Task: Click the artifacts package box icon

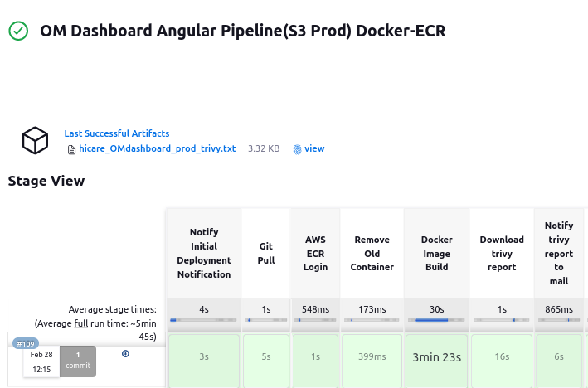Action: pos(35,140)
